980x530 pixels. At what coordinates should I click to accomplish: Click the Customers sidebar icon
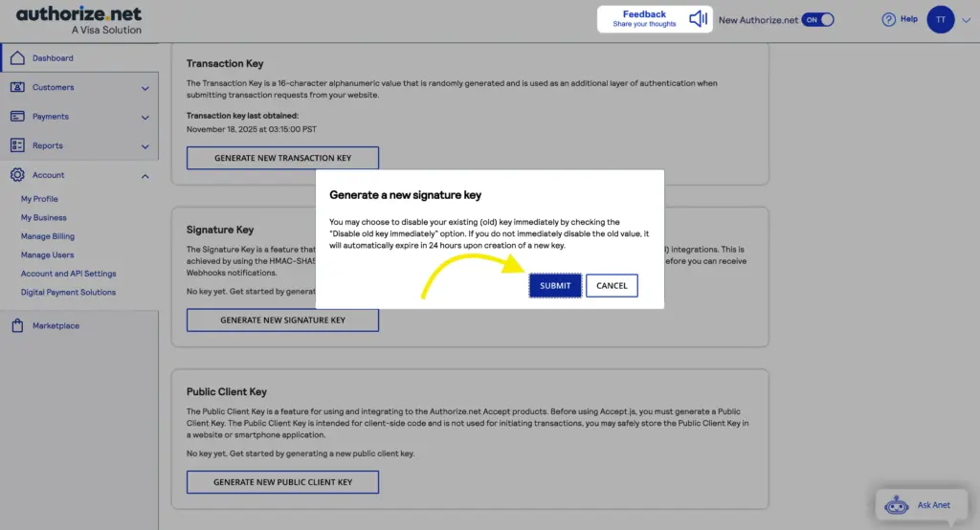[x=17, y=87]
